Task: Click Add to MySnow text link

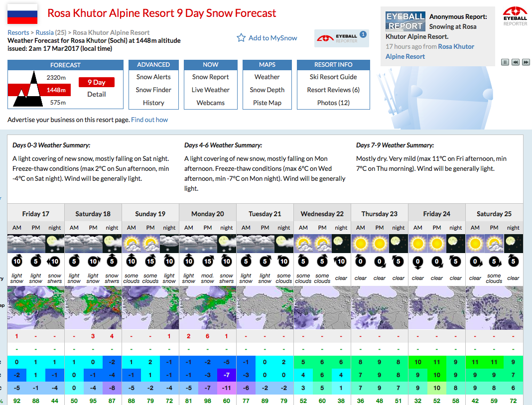Action: pyautogui.click(x=272, y=38)
